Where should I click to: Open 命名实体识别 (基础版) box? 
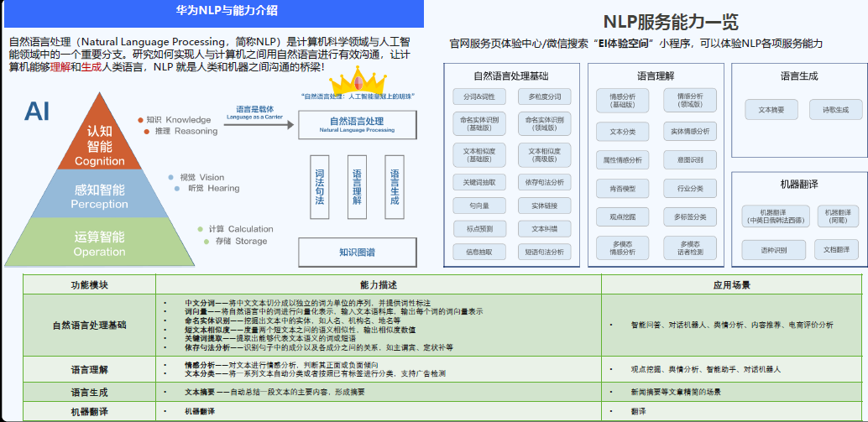pos(478,123)
